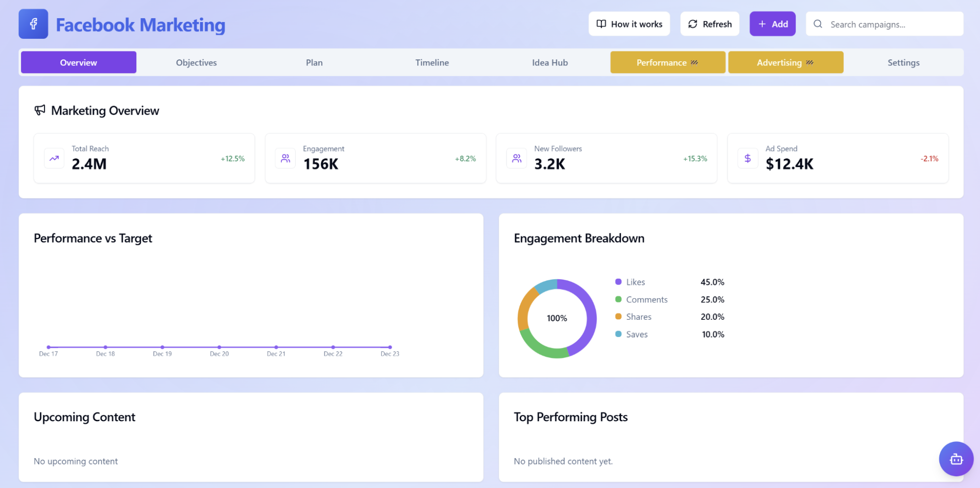Open the Settings tab
This screenshot has width=980, height=488.
click(x=903, y=62)
